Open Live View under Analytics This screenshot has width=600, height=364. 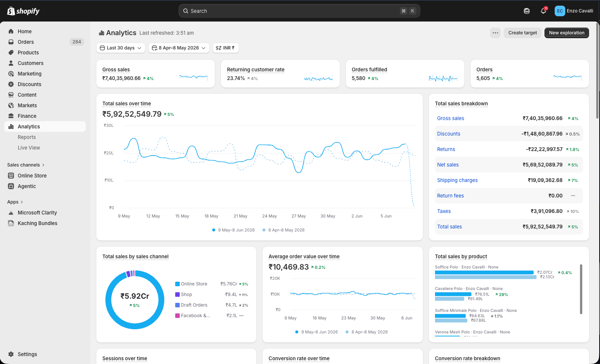[x=29, y=148]
